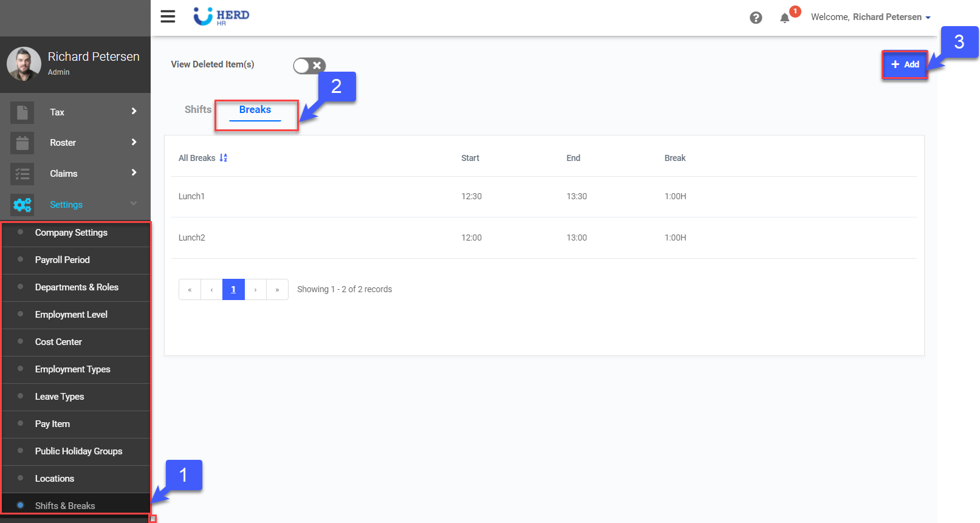Click the Add button
980x523 pixels.
pos(905,64)
